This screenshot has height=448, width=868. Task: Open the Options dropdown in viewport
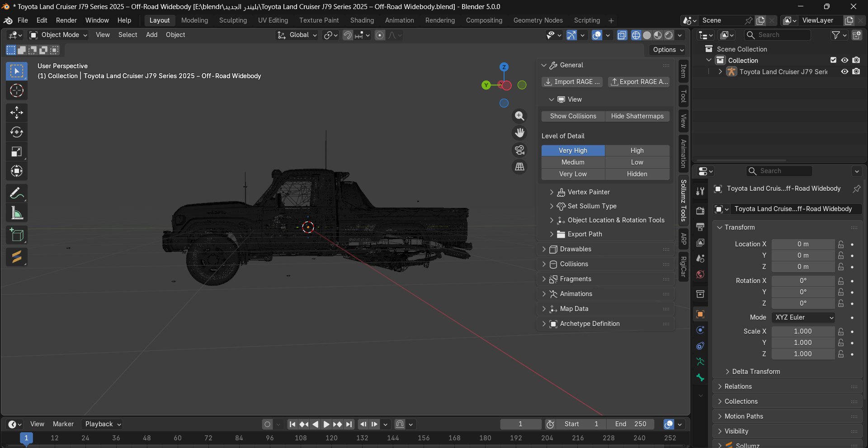pos(668,50)
